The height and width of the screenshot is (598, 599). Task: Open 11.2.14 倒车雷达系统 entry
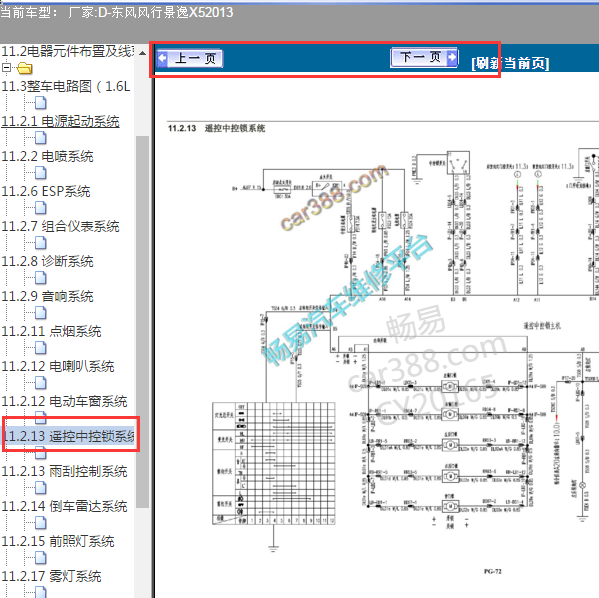(64, 506)
